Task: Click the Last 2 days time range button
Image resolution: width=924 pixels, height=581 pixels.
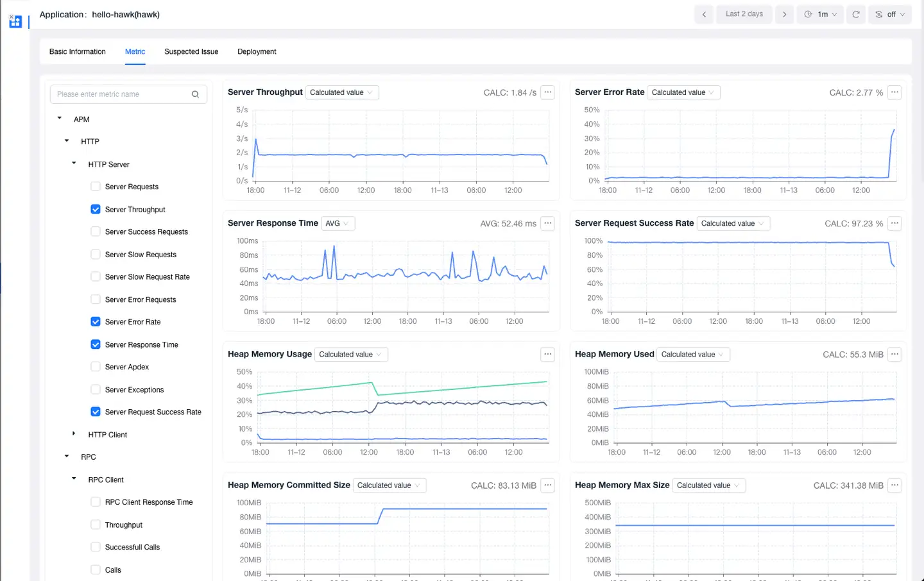Action: tap(744, 14)
